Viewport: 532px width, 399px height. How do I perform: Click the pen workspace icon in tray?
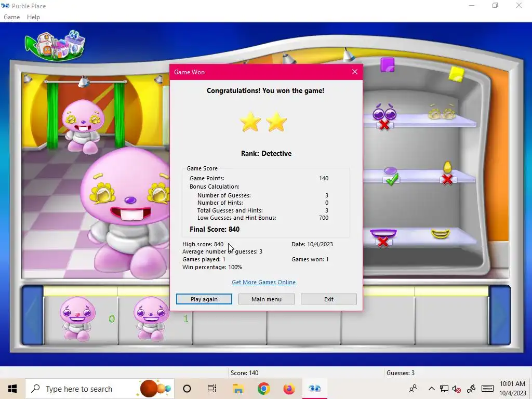pos(471,389)
